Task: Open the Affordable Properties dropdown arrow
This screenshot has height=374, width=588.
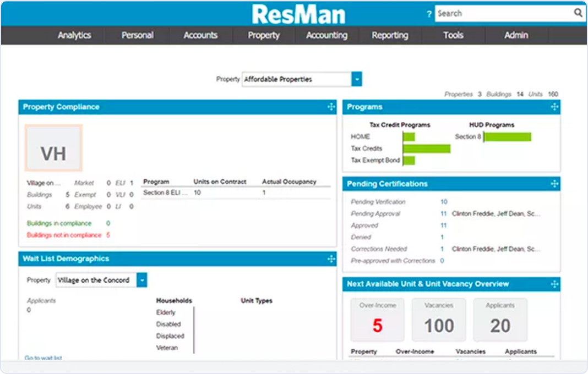Action: [x=357, y=79]
